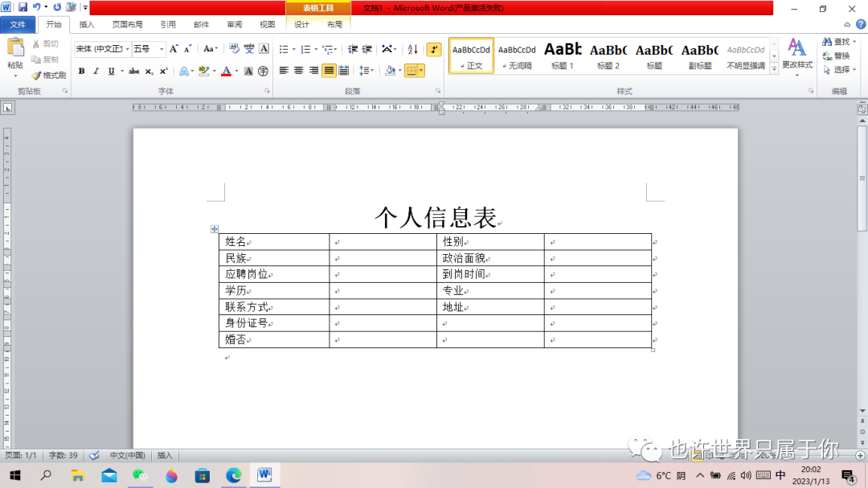
Task: Apply the 标题 1 style
Action: [x=563, y=56]
